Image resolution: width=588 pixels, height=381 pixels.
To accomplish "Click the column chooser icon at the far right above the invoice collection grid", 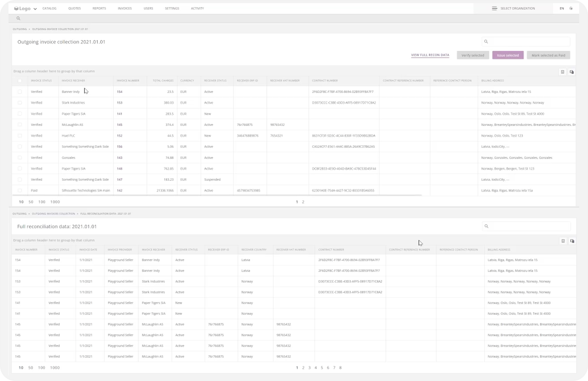I will (572, 72).
